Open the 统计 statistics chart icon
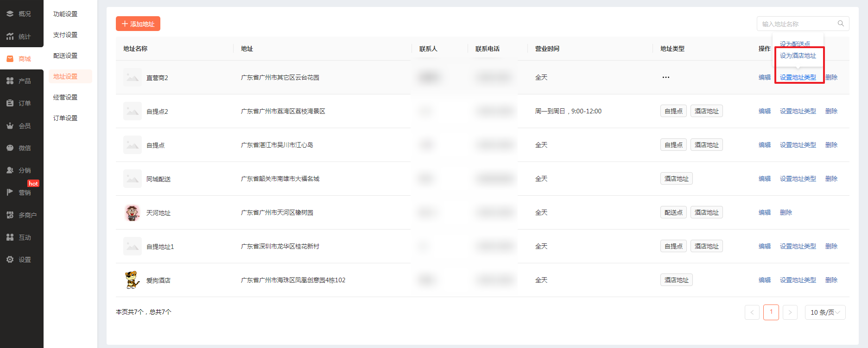This screenshot has width=868, height=348. pos(10,36)
